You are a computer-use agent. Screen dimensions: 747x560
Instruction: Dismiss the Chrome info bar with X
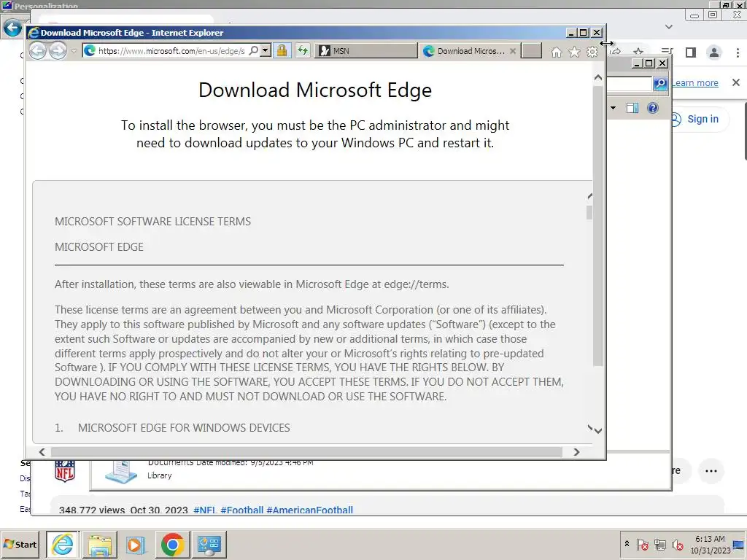(x=736, y=82)
